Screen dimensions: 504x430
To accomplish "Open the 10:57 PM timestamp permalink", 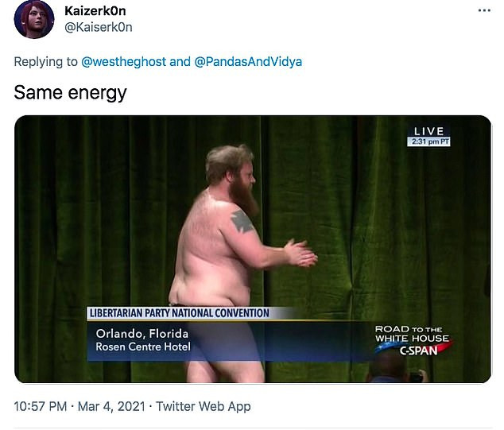I will click(x=41, y=406).
